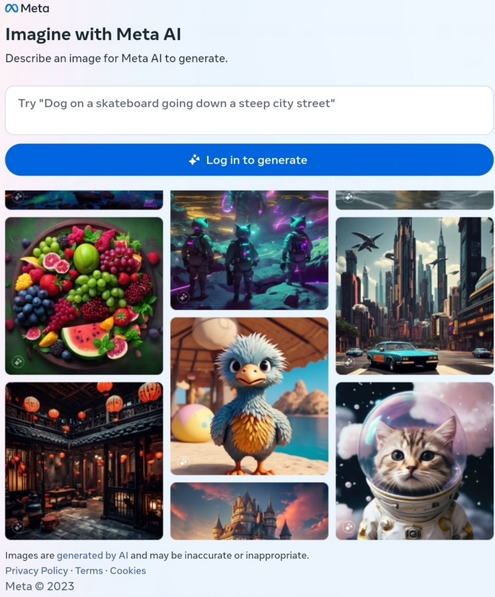Open the Privacy Policy link
This screenshot has height=597, width=495.
[37, 571]
